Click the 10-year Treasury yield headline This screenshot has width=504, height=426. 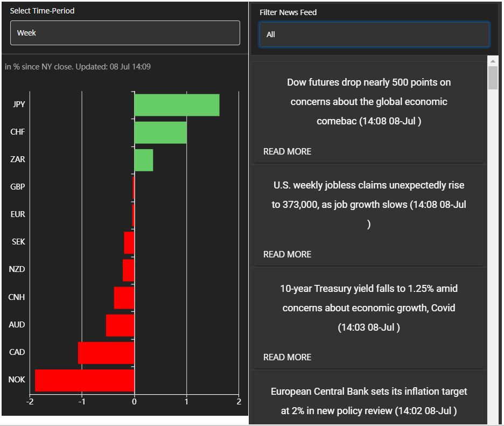[x=369, y=308]
